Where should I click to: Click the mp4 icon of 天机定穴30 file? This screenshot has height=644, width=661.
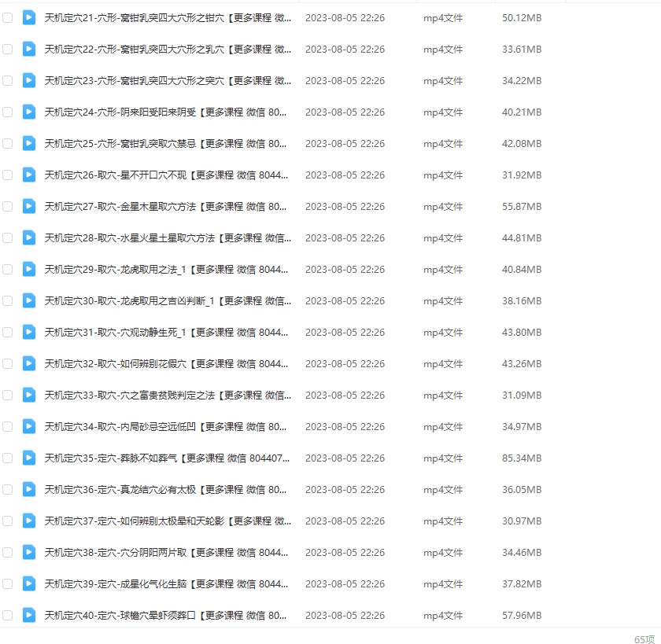[x=29, y=300]
